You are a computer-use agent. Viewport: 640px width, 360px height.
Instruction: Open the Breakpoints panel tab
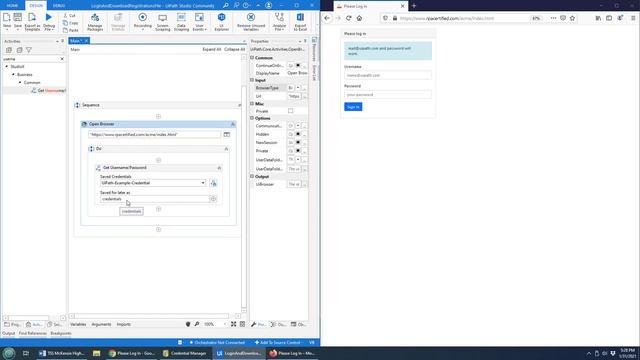click(x=61, y=333)
